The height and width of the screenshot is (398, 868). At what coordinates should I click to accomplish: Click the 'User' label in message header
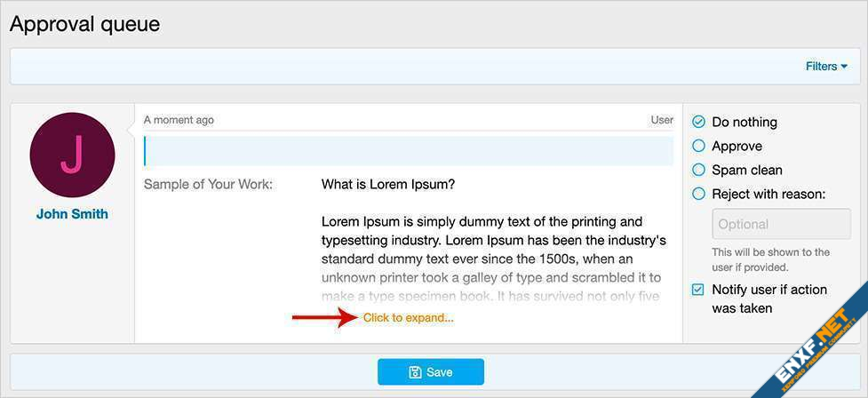pos(661,120)
